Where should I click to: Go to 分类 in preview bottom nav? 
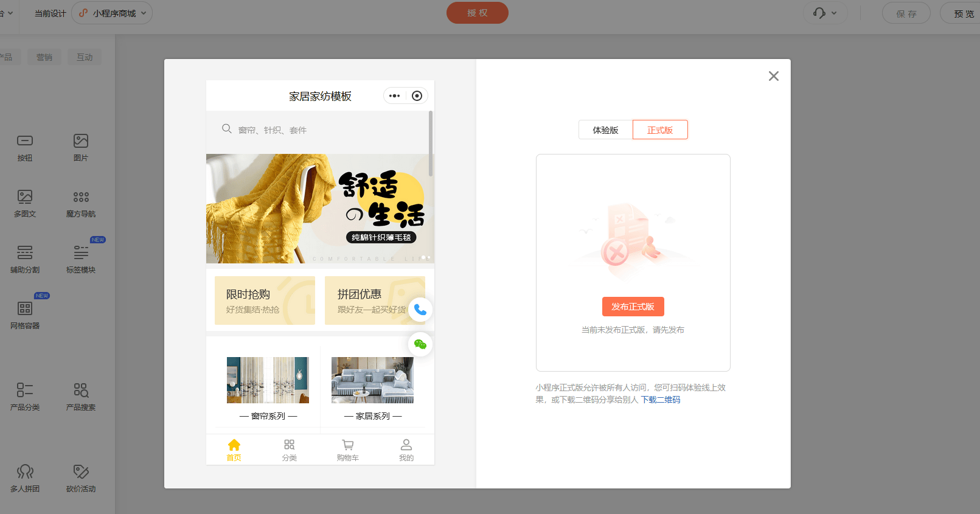click(290, 450)
